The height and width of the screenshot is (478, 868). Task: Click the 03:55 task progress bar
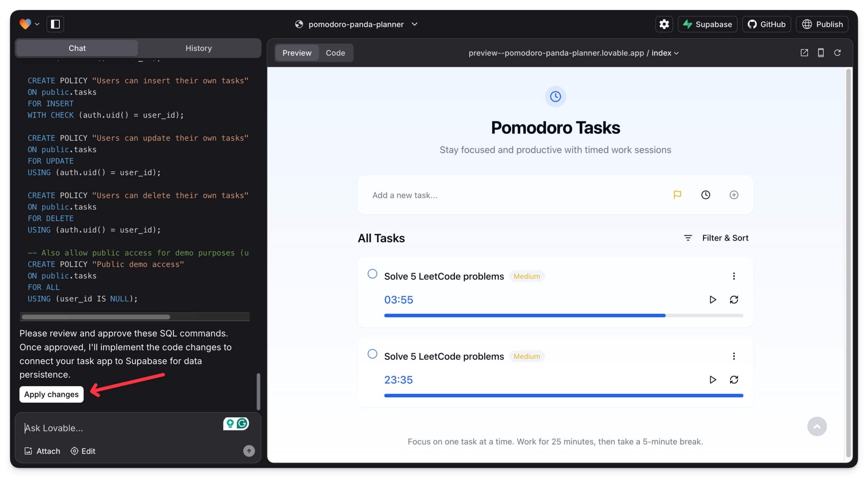pyautogui.click(x=564, y=315)
